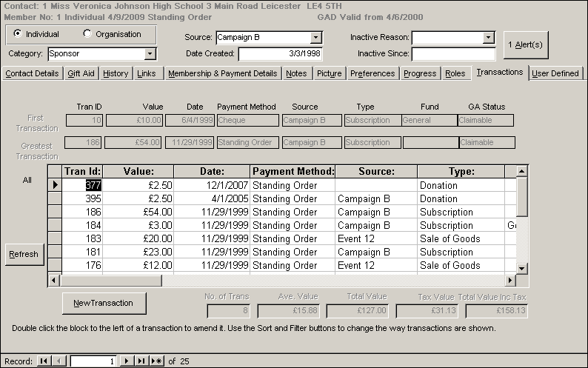
Task: Go to previous record navigation button
Action: click(x=58, y=361)
